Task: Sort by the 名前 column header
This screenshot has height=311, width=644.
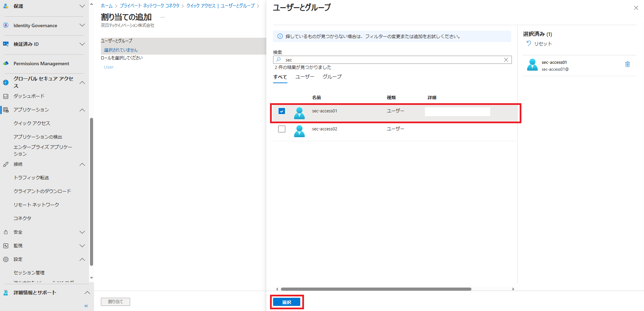Action: [x=316, y=98]
